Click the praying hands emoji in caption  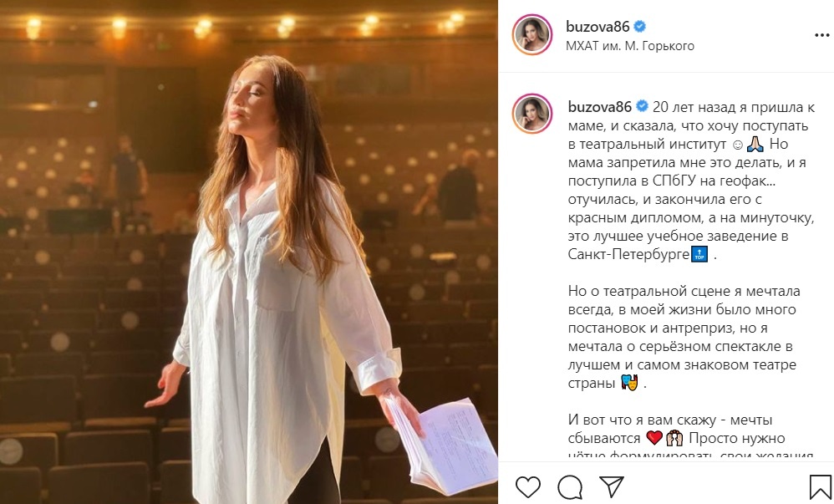pyautogui.click(x=755, y=145)
